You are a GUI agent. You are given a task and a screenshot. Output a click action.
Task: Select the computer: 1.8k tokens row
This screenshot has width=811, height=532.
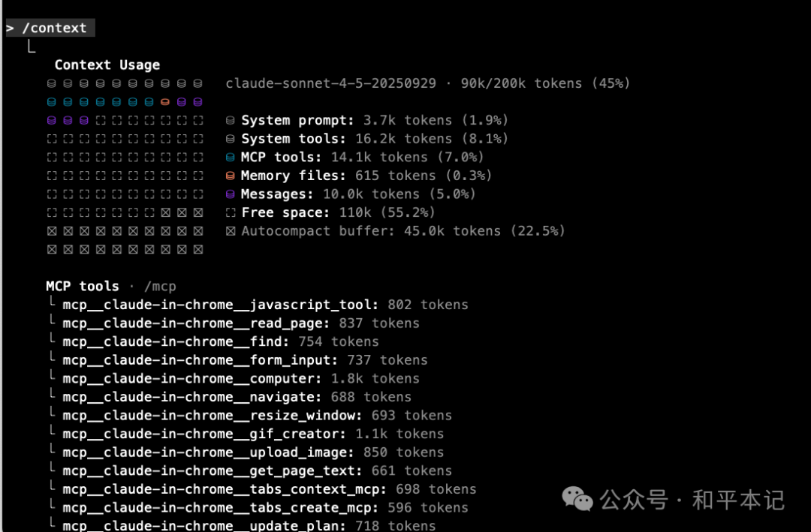234,378
